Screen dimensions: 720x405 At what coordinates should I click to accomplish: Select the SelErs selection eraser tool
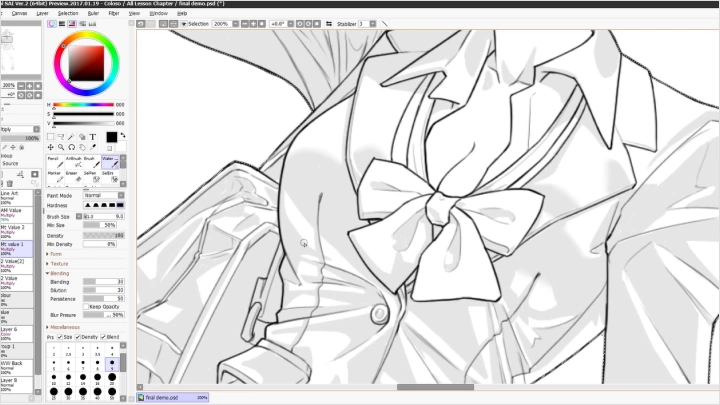[x=110, y=177]
